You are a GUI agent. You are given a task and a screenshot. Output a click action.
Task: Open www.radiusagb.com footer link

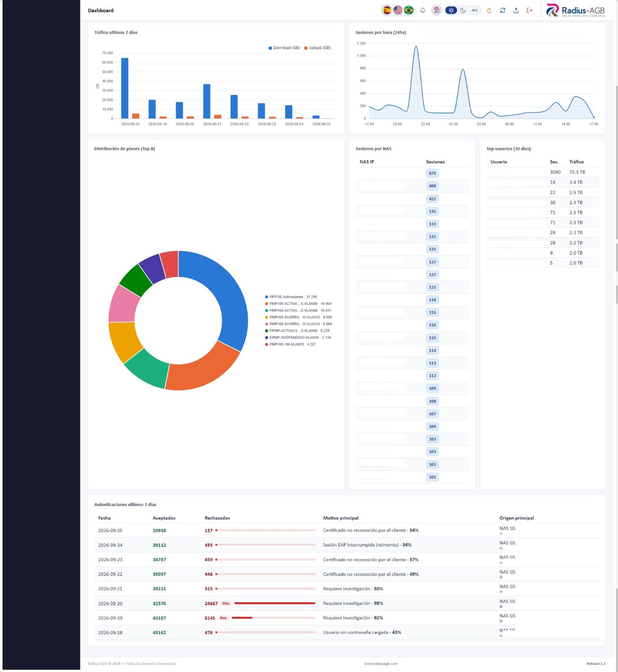coord(381,664)
